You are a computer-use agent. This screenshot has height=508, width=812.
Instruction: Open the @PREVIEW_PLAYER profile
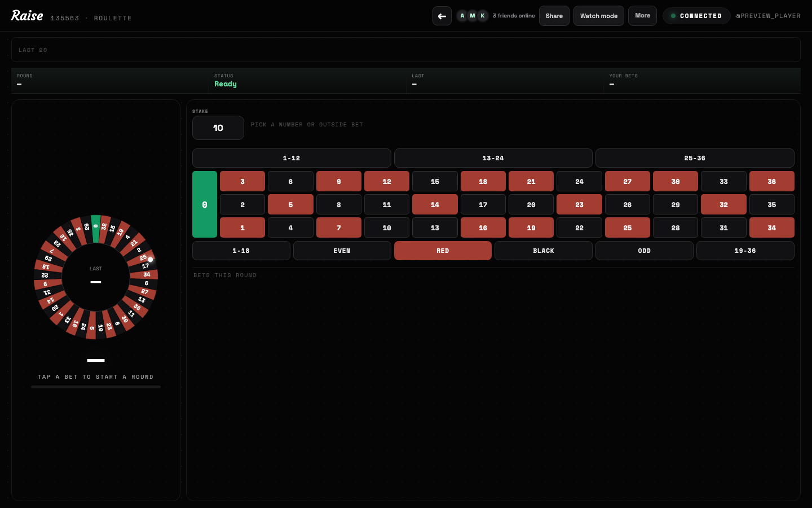pos(768,16)
